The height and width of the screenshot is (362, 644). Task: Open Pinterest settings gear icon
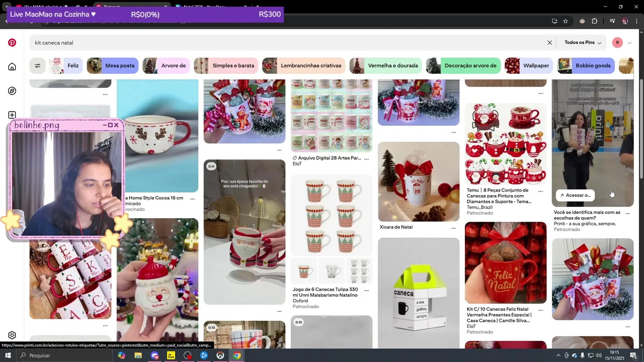tap(12, 335)
